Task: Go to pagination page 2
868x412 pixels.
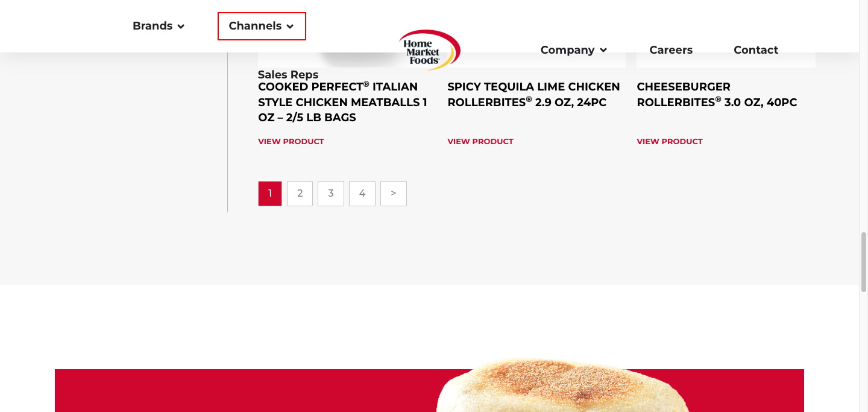Action: pos(300,194)
